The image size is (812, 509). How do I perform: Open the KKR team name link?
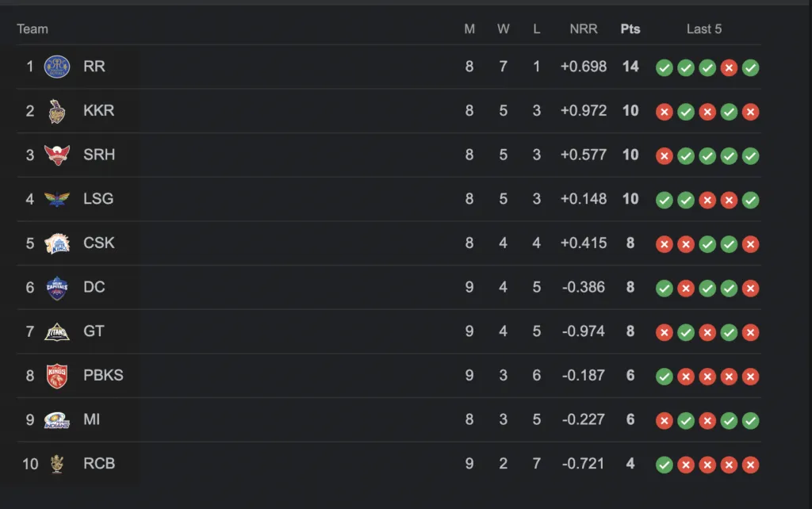99,110
